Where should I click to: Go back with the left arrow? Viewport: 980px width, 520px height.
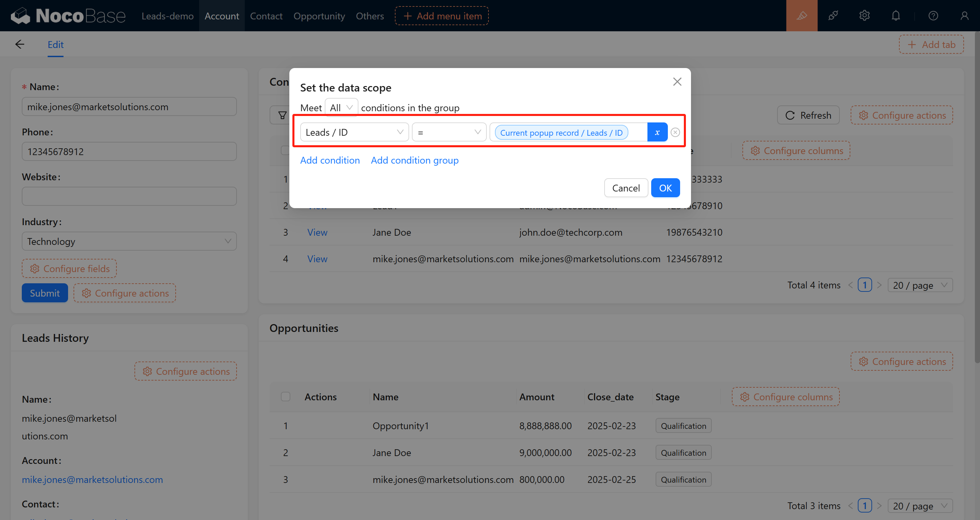point(20,45)
